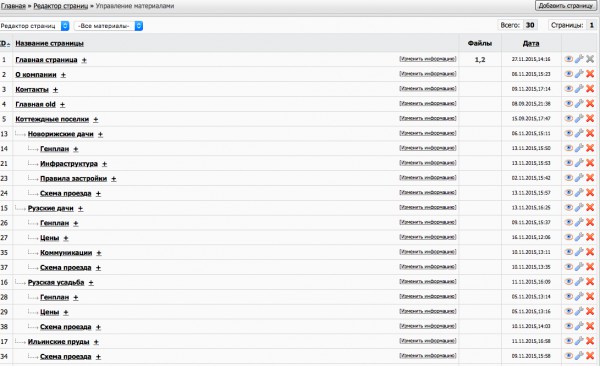Toggle visibility of Коттеджные поселки

point(569,118)
